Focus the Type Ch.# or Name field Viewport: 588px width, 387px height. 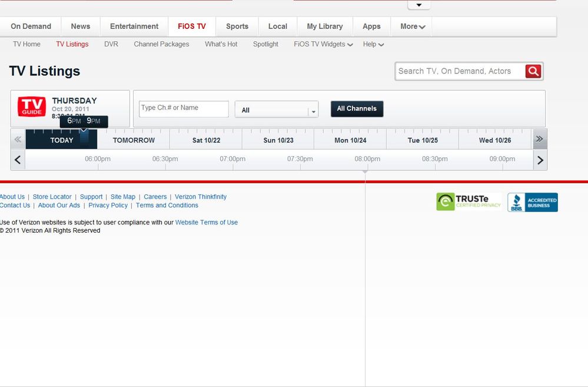tap(184, 109)
